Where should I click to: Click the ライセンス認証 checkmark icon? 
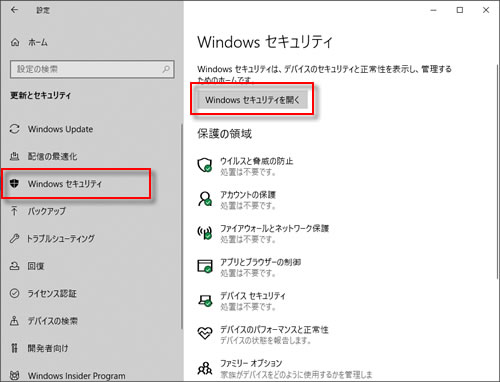pos(14,293)
